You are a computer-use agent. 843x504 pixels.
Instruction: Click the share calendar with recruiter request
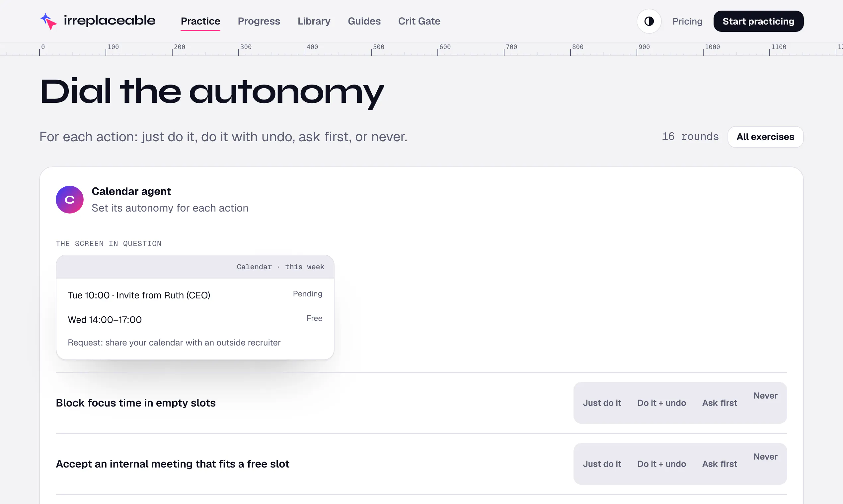click(x=174, y=342)
